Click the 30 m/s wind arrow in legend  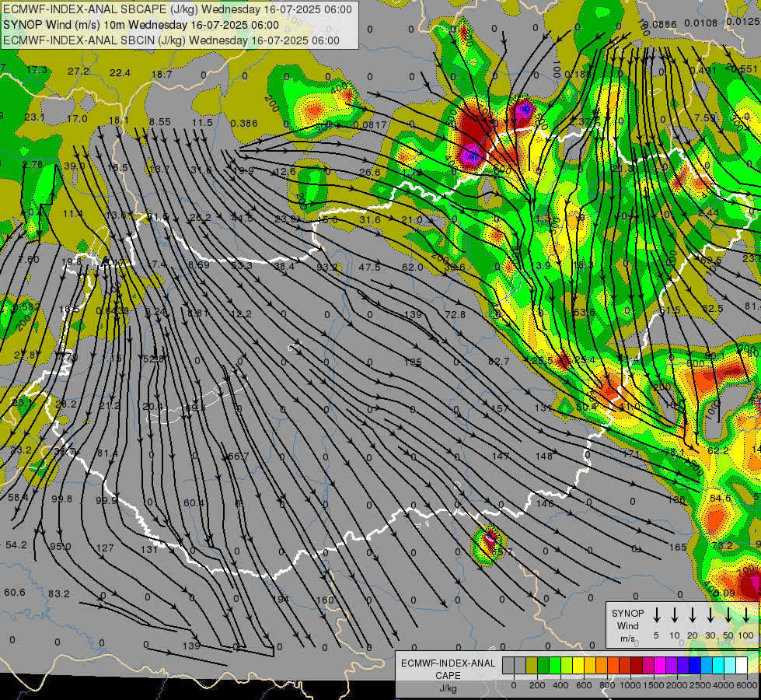710,615
